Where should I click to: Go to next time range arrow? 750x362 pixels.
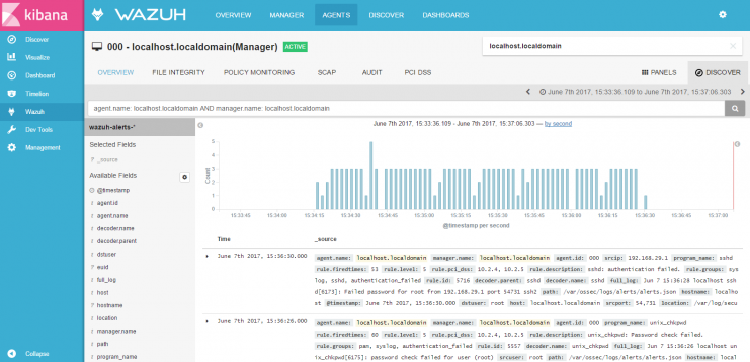(x=743, y=92)
